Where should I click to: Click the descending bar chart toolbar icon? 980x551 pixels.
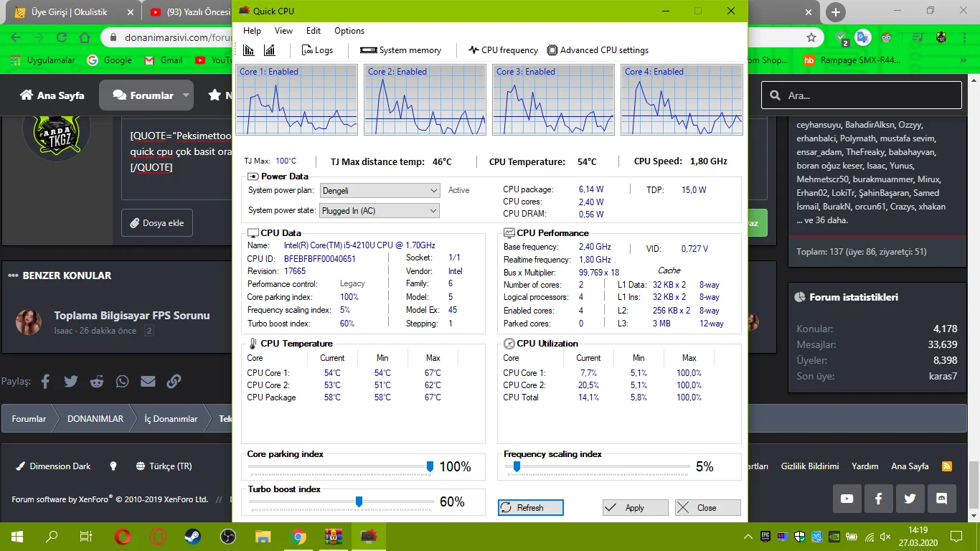point(249,50)
